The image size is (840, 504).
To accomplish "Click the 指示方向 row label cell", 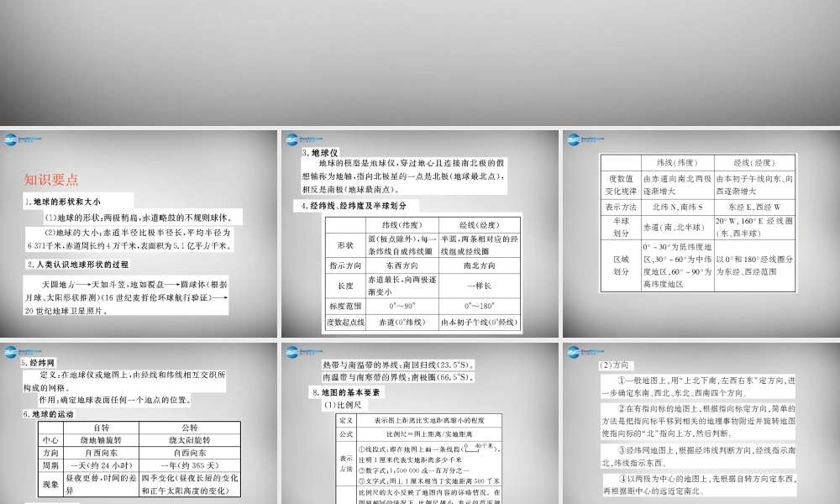I will pos(345,265).
